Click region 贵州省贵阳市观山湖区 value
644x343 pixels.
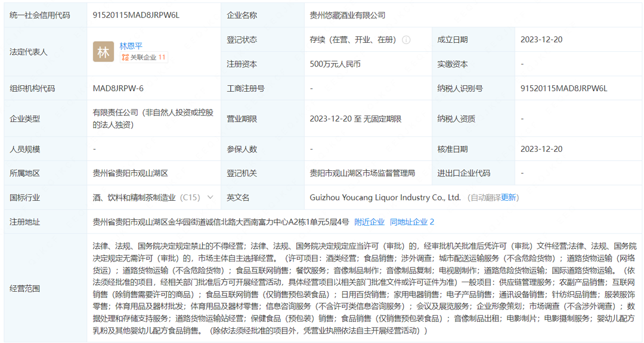click(x=130, y=173)
